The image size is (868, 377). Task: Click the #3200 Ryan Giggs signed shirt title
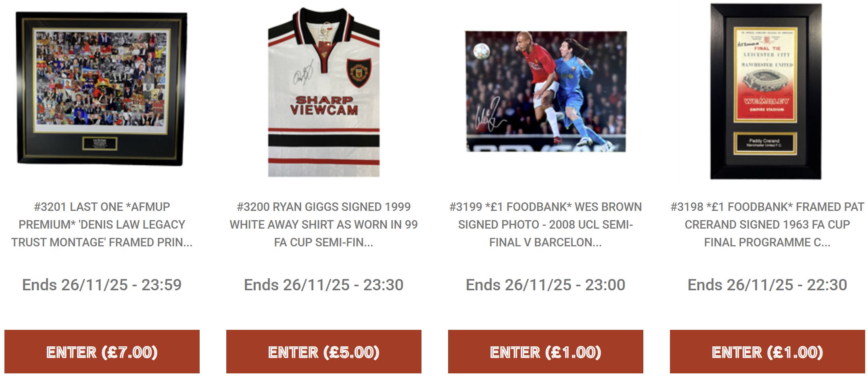coord(323,225)
